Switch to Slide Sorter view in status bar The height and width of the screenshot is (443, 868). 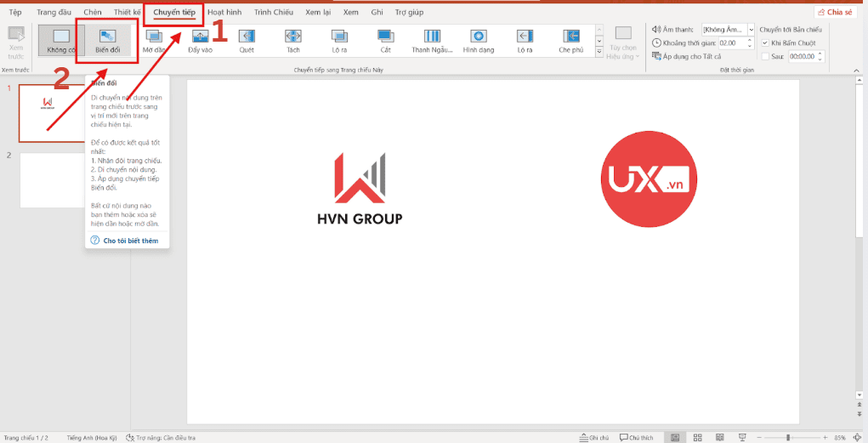(x=697, y=437)
